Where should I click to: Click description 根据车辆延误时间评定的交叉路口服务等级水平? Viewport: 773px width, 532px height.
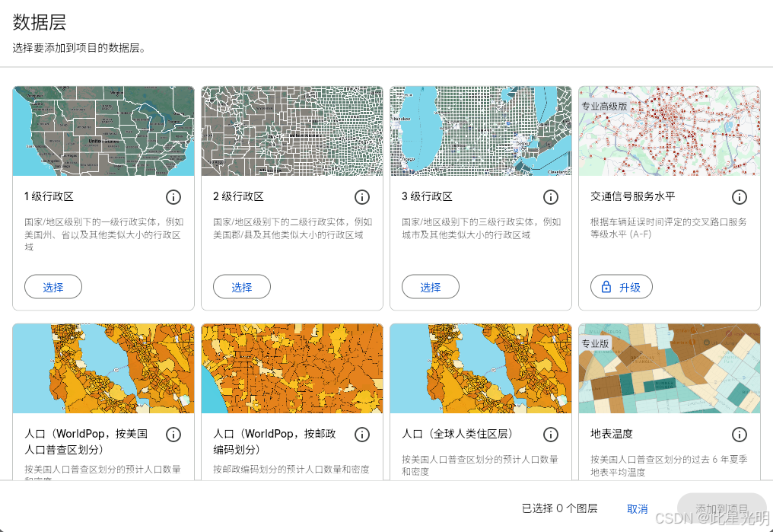[x=669, y=228]
